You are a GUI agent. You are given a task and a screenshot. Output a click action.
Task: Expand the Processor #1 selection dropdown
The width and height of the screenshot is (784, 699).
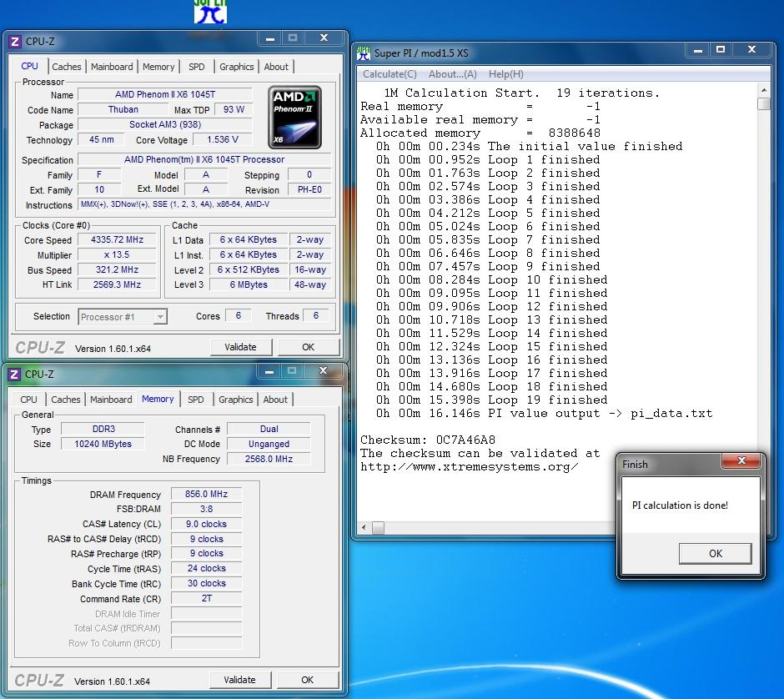point(160,316)
